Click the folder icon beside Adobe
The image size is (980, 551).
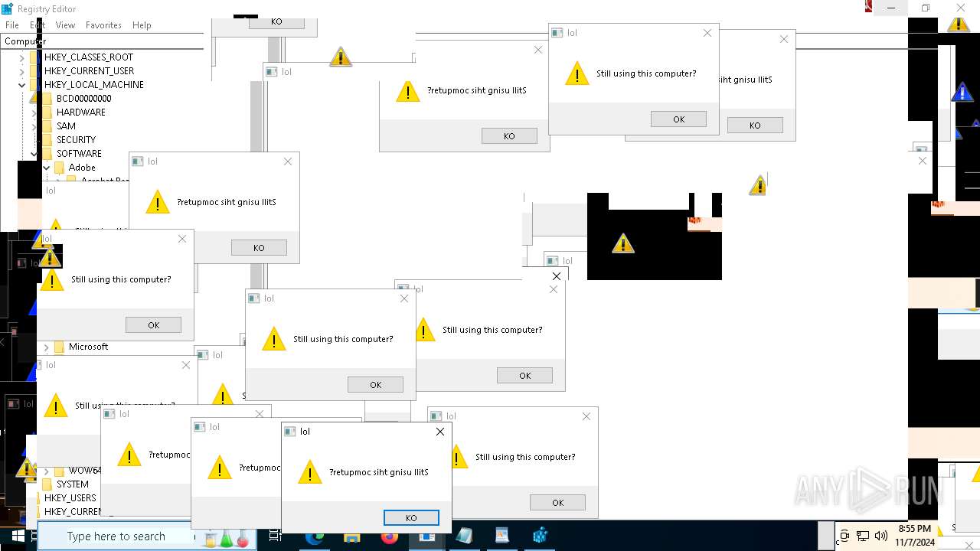click(x=59, y=168)
